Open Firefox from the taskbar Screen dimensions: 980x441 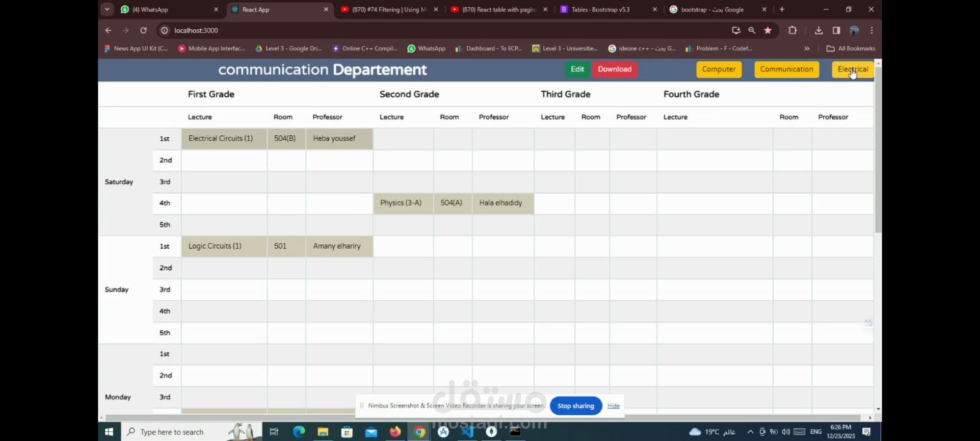(395, 432)
